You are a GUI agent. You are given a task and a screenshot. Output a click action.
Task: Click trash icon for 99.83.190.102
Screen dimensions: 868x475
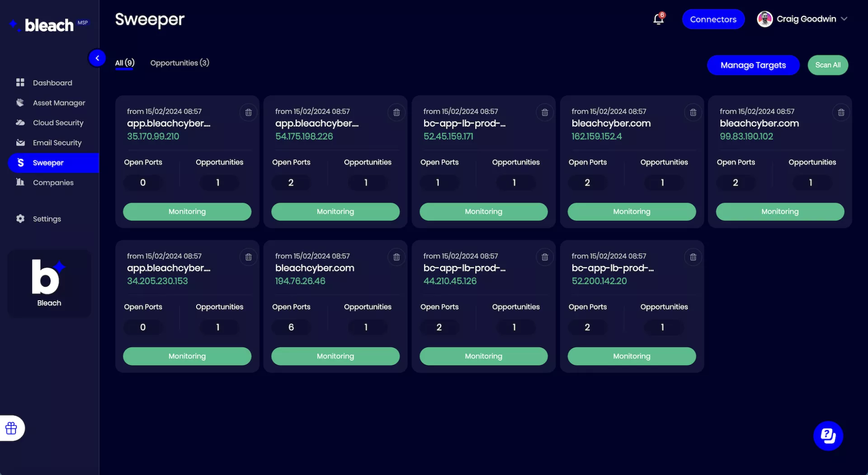tap(841, 112)
